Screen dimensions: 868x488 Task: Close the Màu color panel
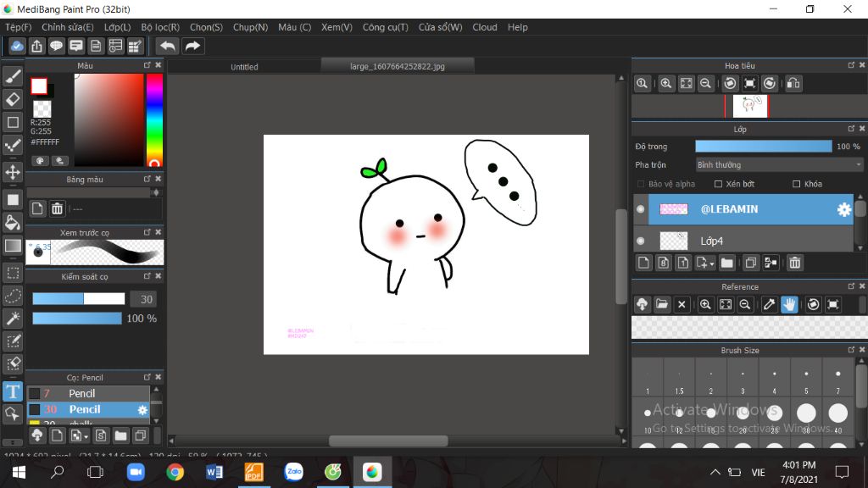[159, 65]
